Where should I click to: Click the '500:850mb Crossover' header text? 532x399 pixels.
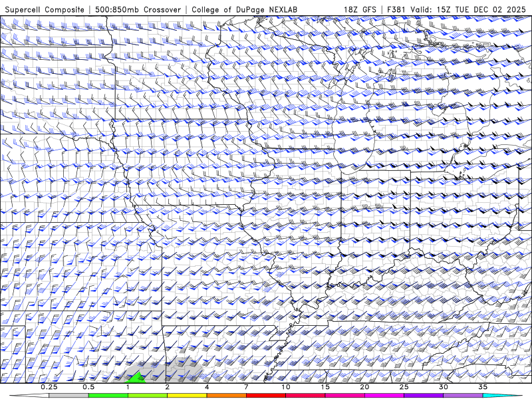pos(138,9)
